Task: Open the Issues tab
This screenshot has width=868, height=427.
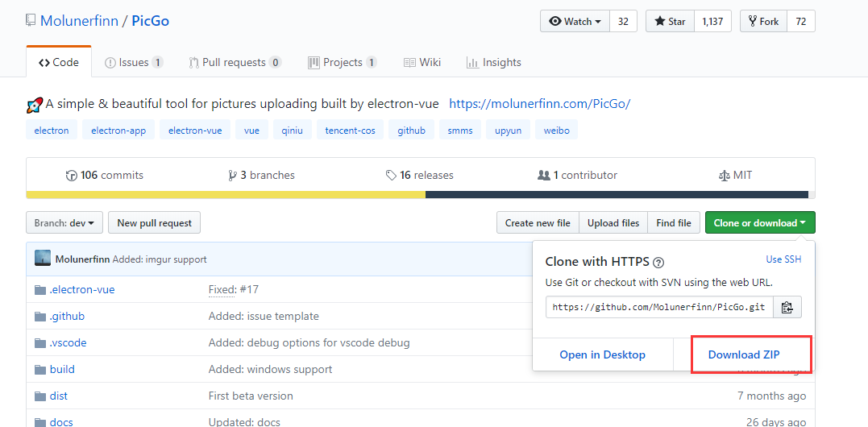Action: coord(134,63)
